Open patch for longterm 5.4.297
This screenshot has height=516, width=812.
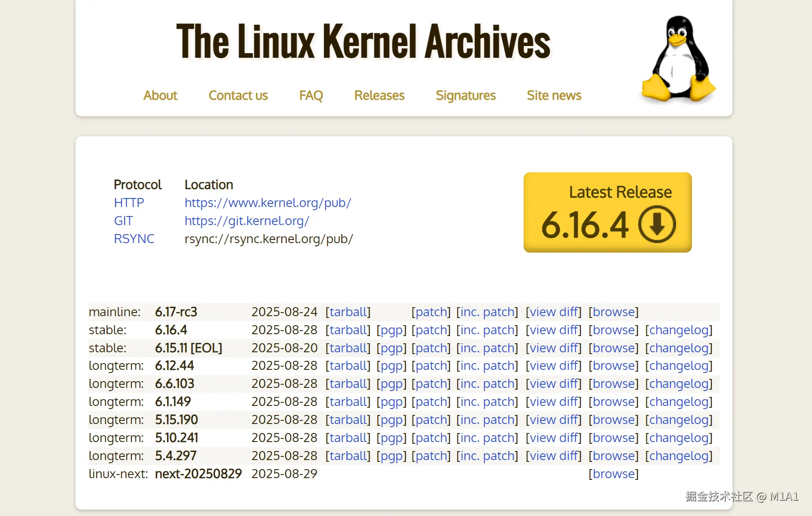[x=431, y=456]
